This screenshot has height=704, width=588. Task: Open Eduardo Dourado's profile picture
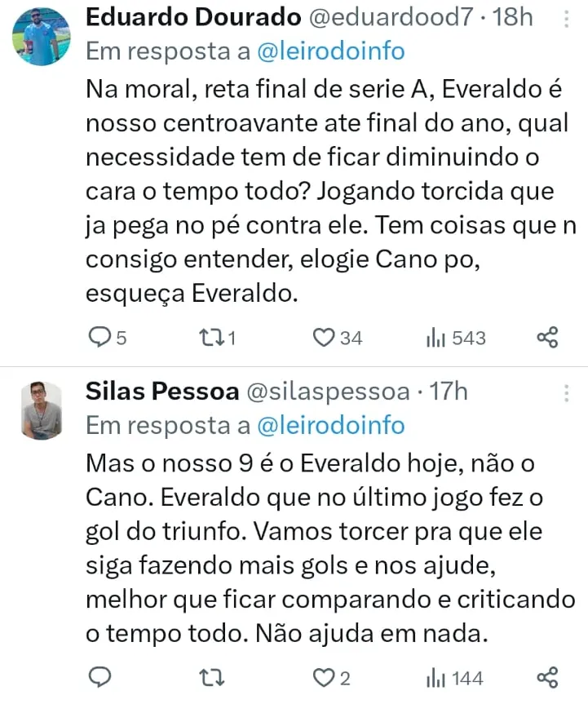41,37
